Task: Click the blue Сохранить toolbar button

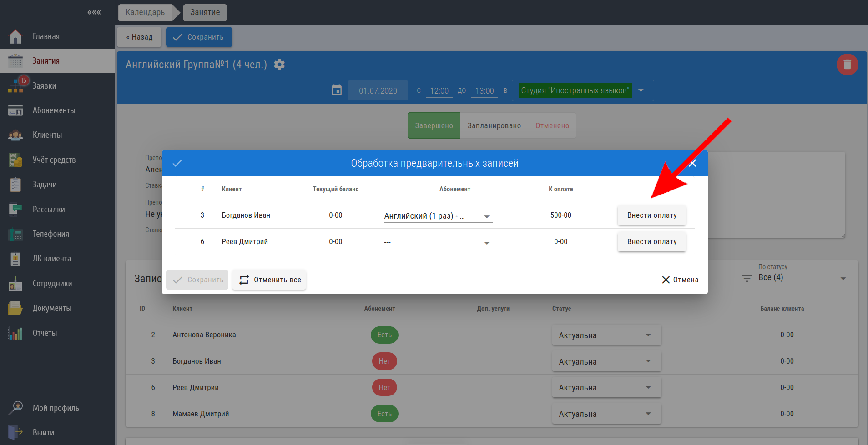Action: pos(199,37)
